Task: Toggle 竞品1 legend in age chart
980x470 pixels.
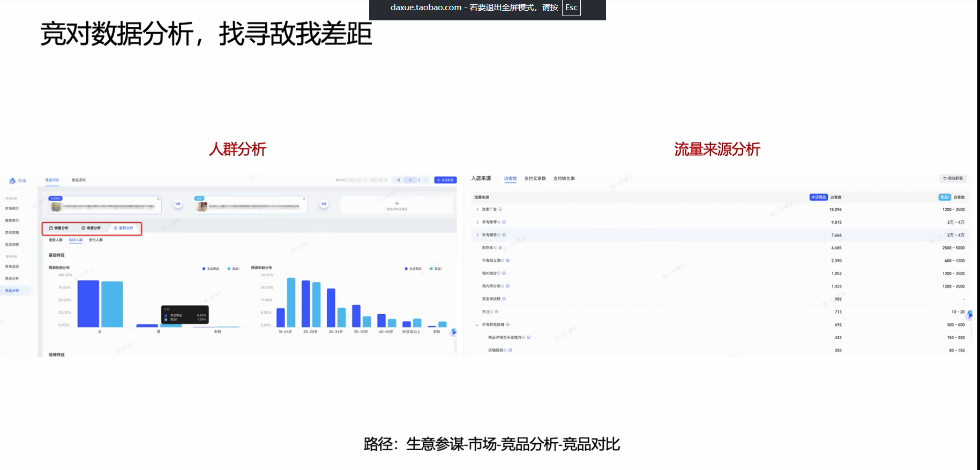Action: pos(436,269)
